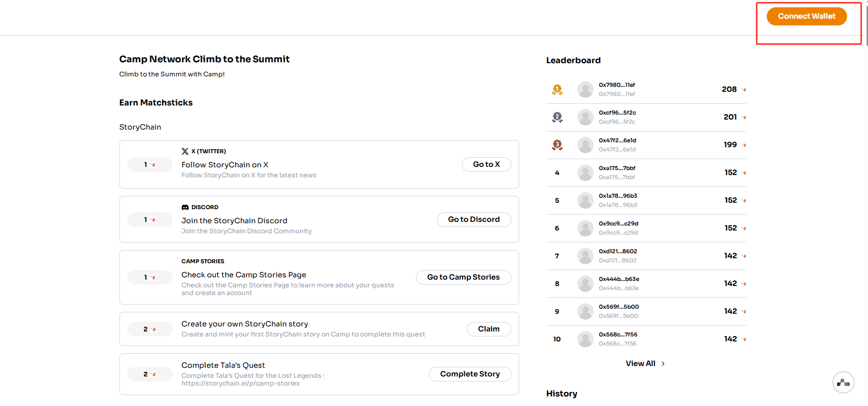Click avatar of 0x1a78...96b3
868x406 pixels.
585,200
